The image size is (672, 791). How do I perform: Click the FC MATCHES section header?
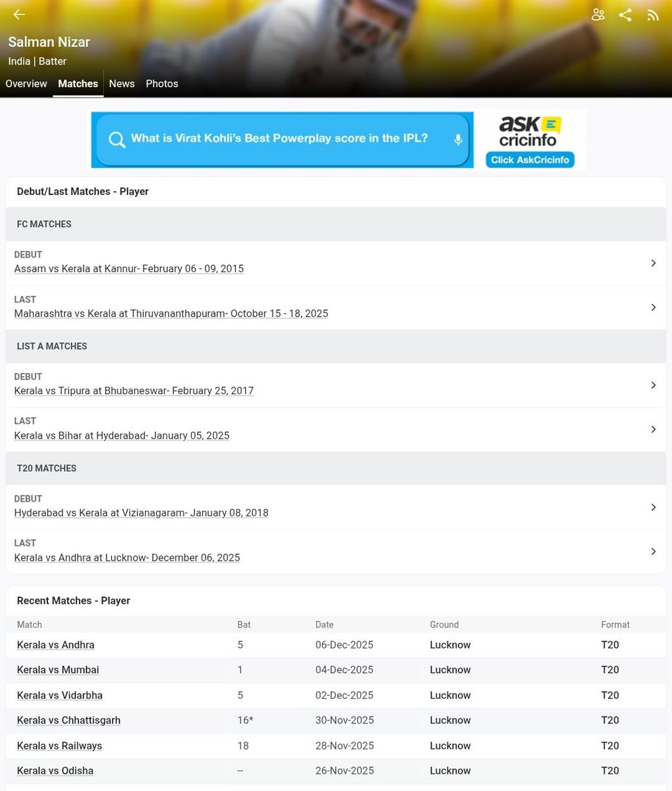(336, 224)
